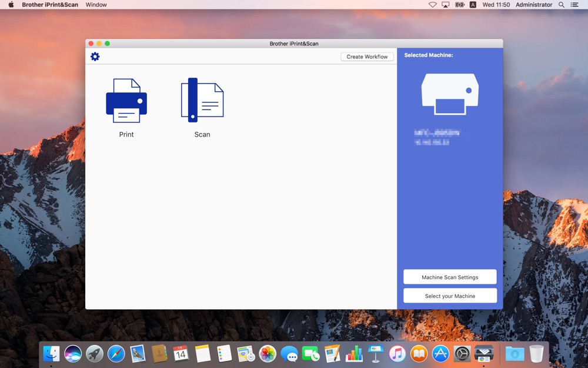The height and width of the screenshot is (368, 588).
Task: Click the selected machine printer icon
Action: pyautogui.click(x=450, y=94)
